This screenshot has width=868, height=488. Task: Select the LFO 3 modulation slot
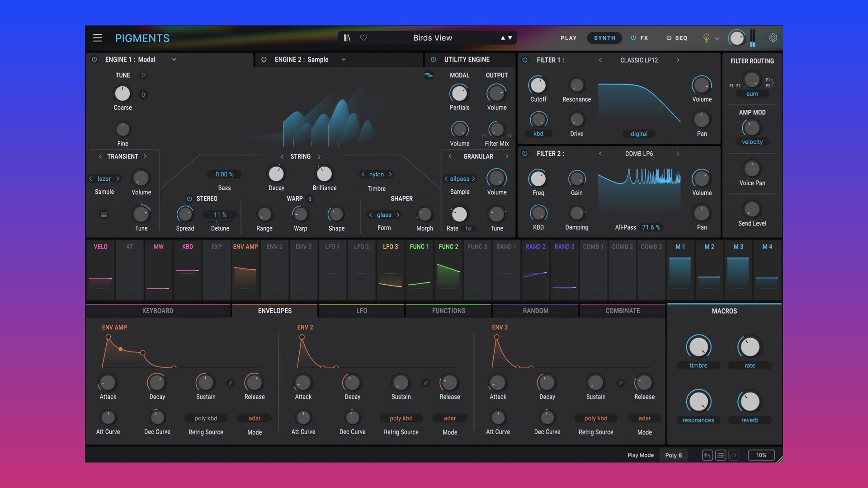(390, 247)
